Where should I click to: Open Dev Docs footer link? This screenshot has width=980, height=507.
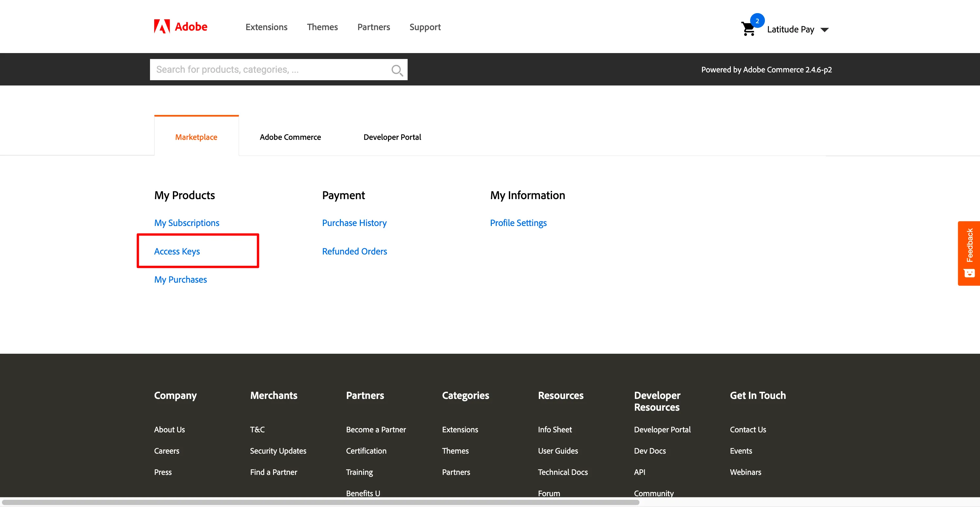[x=650, y=451]
